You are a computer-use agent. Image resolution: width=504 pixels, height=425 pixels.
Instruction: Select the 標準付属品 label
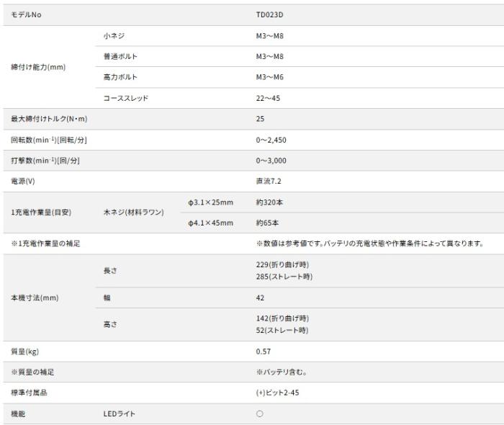click(29, 393)
